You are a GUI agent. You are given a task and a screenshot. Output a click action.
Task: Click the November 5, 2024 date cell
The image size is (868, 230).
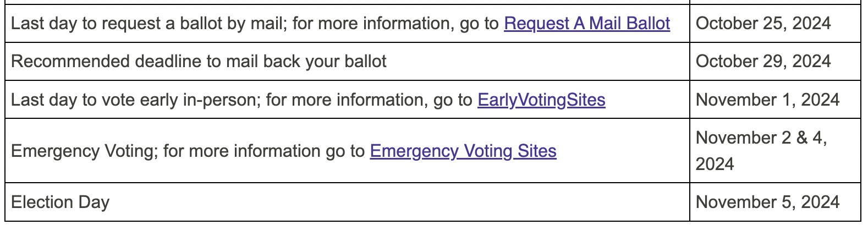tap(775, 202)
